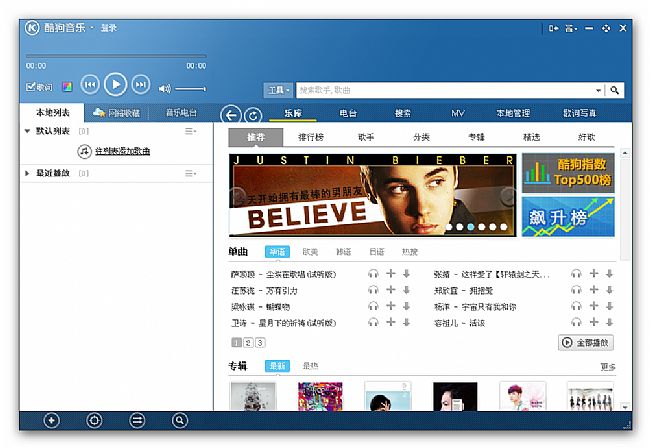This screenshot has height=448, width=650.
Task: Click the search songs input field
Action: coord(445,90)
